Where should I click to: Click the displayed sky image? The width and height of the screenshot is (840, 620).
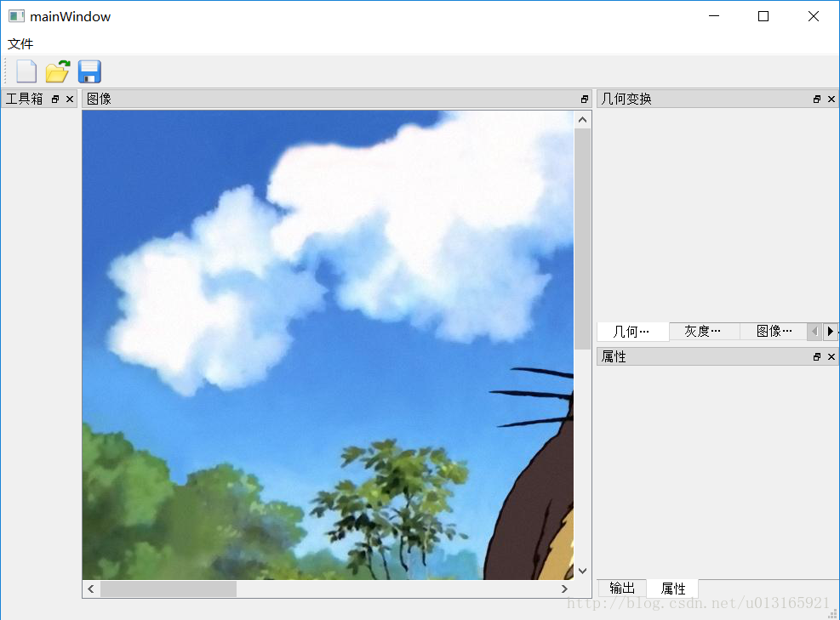(x=328, y=345)
